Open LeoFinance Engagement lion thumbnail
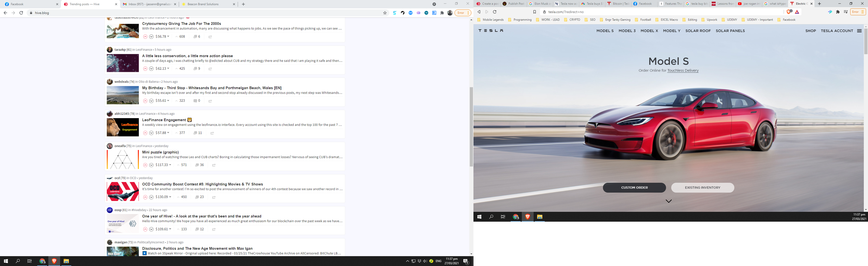Screen dimensions: 868x266 coord(123,127)
